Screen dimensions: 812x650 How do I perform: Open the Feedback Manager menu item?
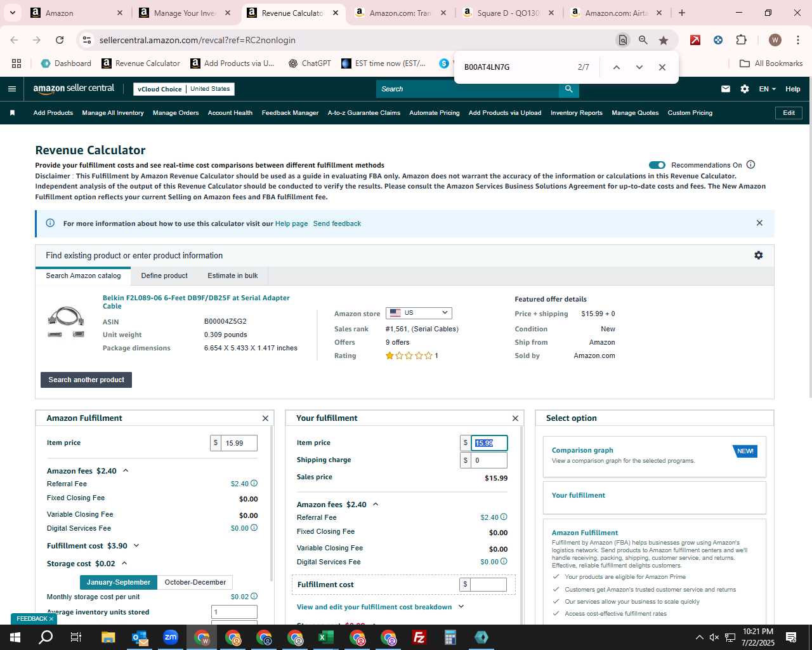coord(290,113)
